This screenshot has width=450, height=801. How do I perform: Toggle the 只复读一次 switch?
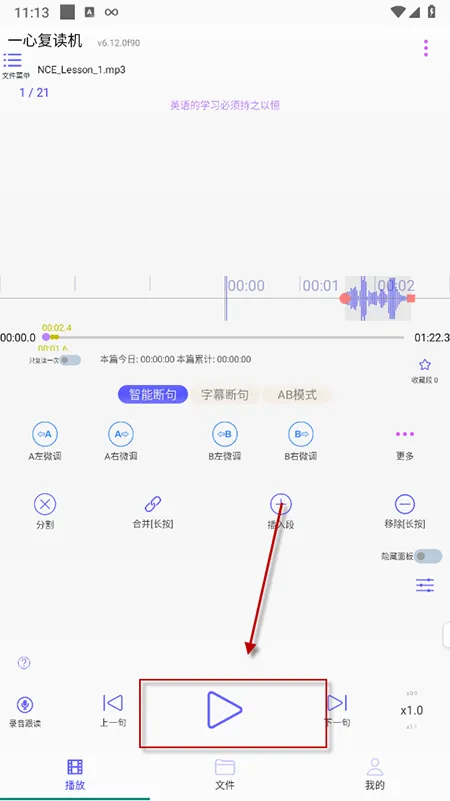(x=69, y=360)
